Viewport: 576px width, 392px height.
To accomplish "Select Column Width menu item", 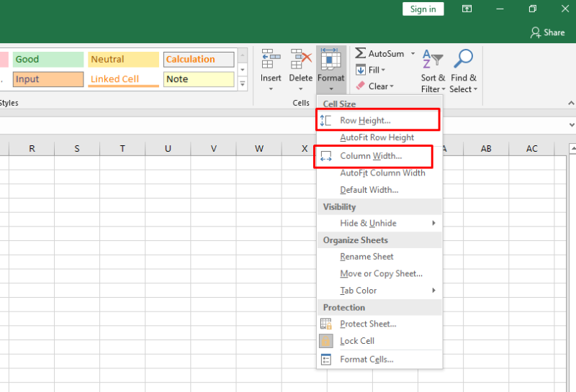I will point(379,156).
